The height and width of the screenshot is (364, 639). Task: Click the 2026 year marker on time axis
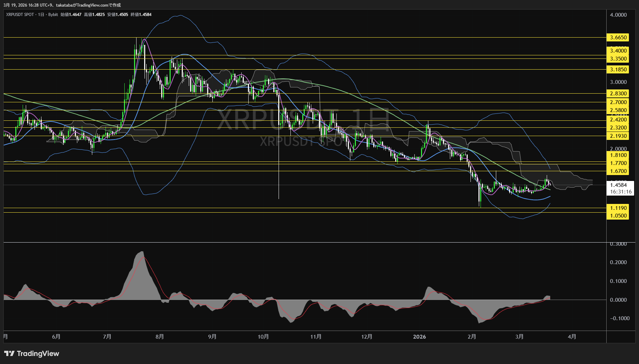419,337
